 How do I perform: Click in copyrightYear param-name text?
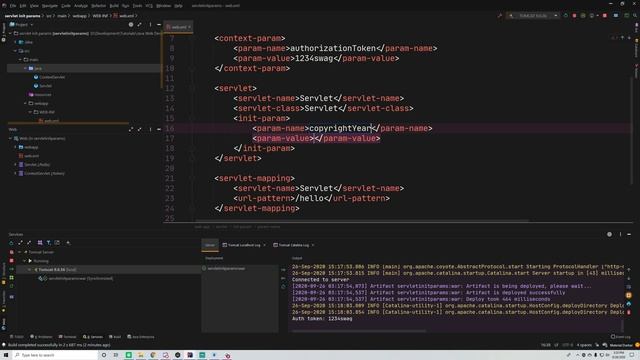(x=340, y=128)
